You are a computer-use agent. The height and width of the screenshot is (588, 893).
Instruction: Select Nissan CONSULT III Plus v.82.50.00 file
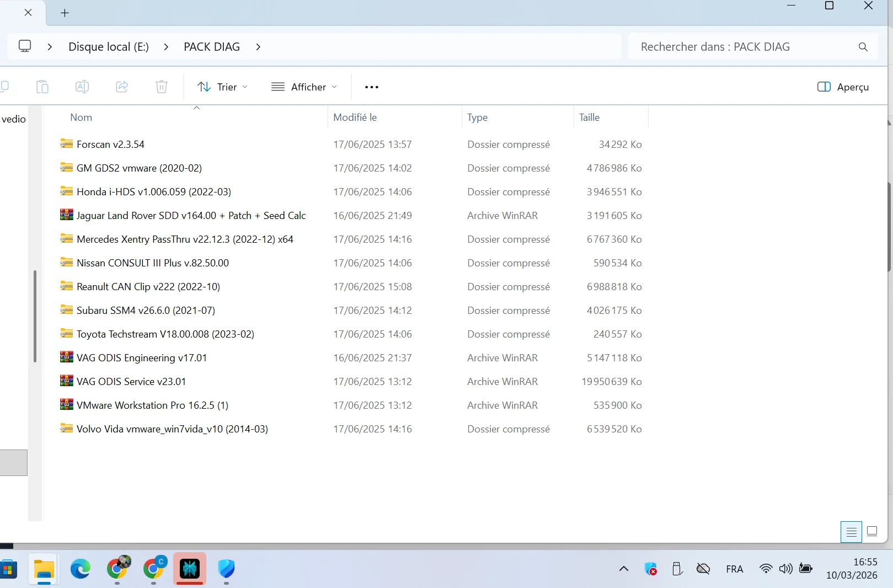coord(153,263)
